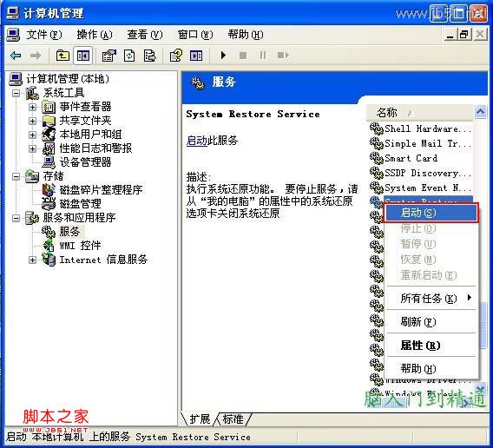Expand the Internet 信息服务 tree node

(32, 260)
